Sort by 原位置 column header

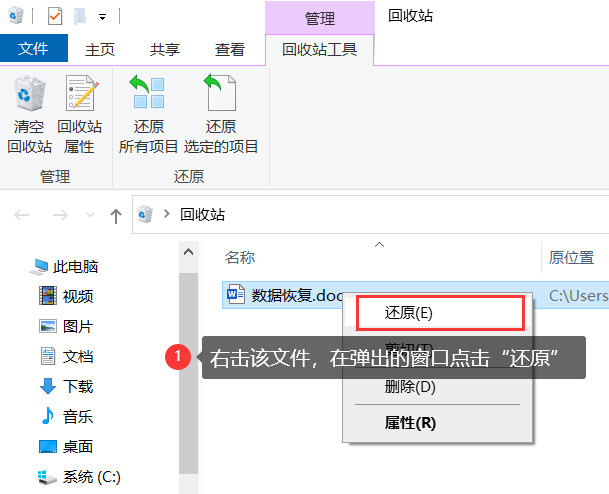click(x=571, y=257)
